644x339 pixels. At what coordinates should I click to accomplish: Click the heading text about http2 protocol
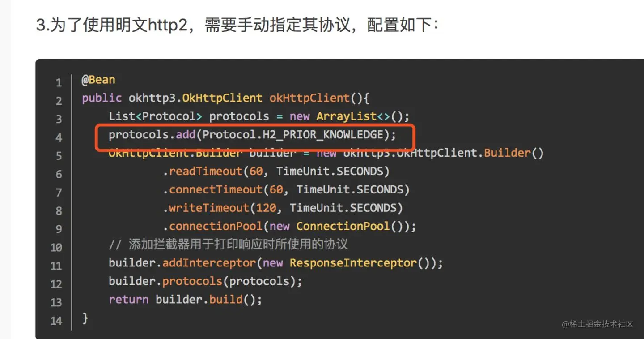[237, 25]
